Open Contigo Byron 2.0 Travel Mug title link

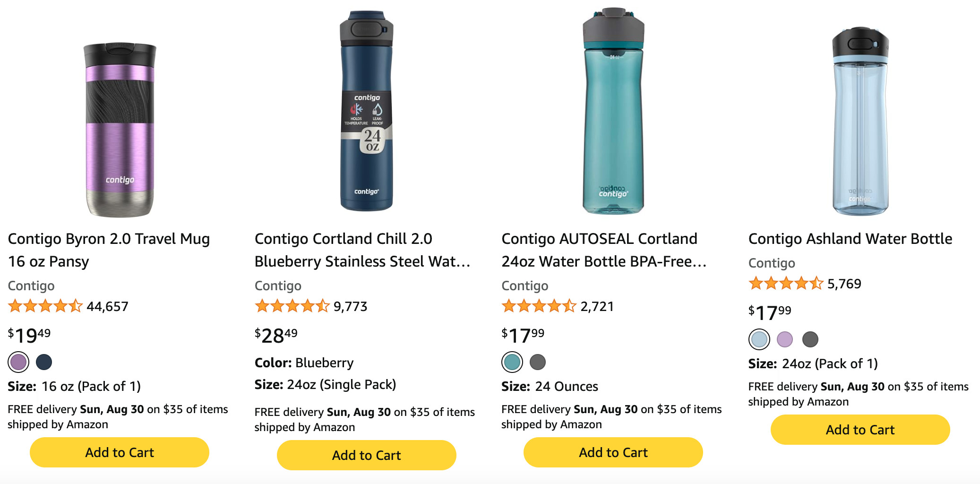click(x=109, y=250)
